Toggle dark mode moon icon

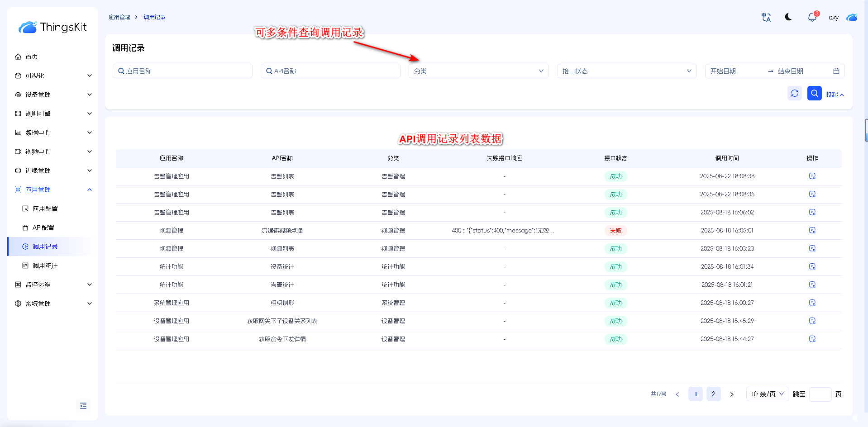tap(788, 17)
